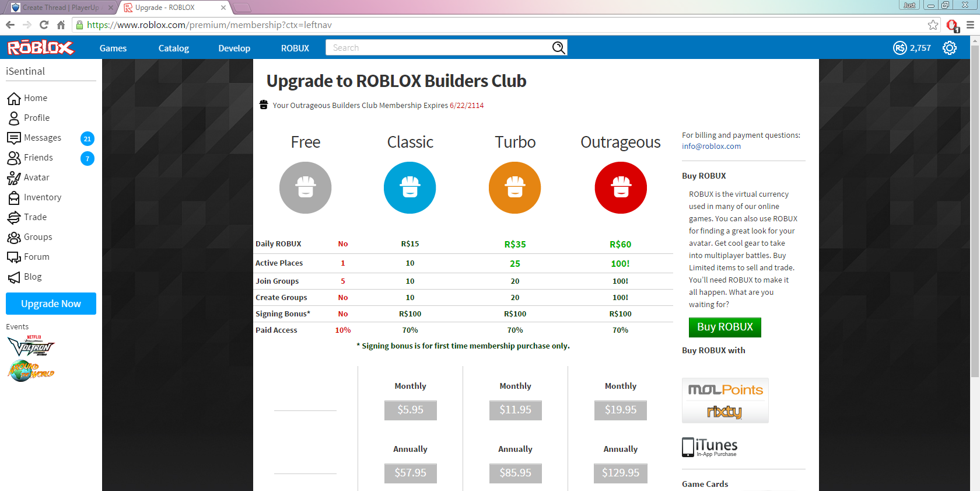Open the Voltron event thumbnail
980x491 pixels.
pos(32,346)
